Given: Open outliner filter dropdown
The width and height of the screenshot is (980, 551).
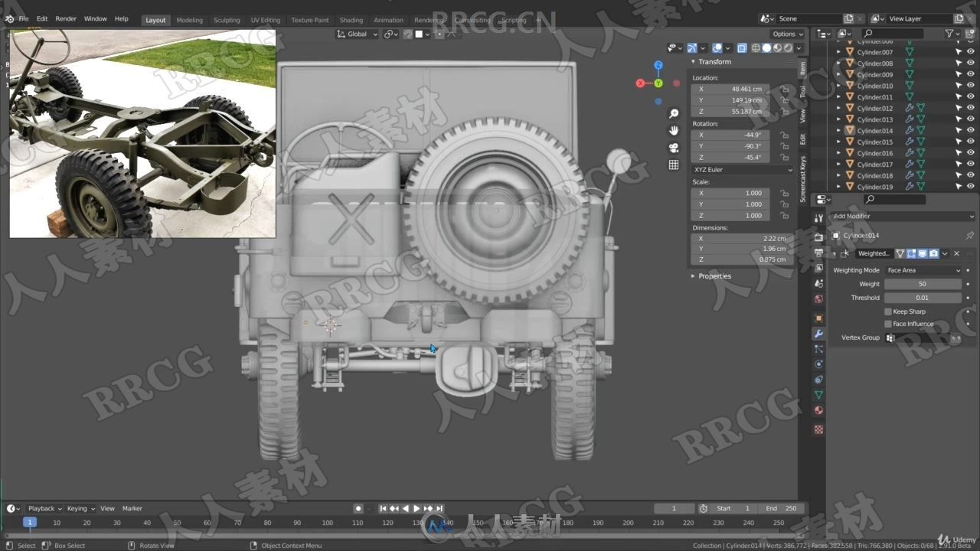Looking at the screenshot, I should (952, 34).
